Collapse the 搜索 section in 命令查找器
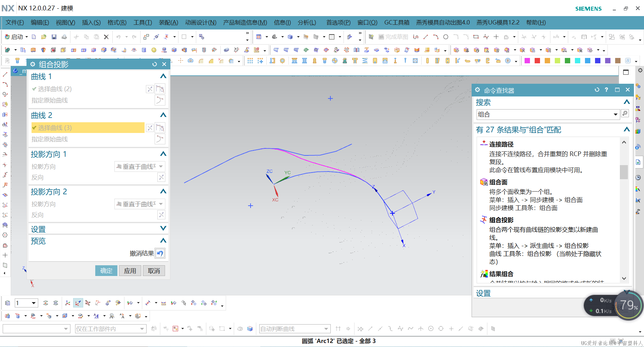Image resolution: width=644 pixels, height=347 pixels. click(x=627, y=102)
